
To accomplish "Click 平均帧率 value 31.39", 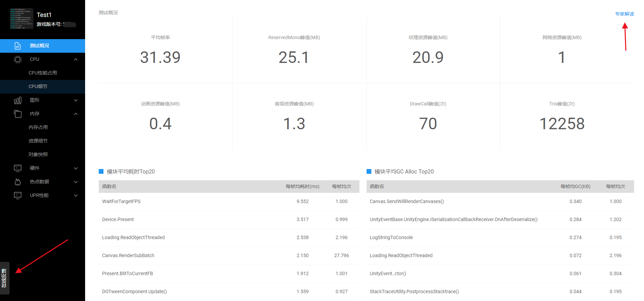I will (x=160, y=57).
